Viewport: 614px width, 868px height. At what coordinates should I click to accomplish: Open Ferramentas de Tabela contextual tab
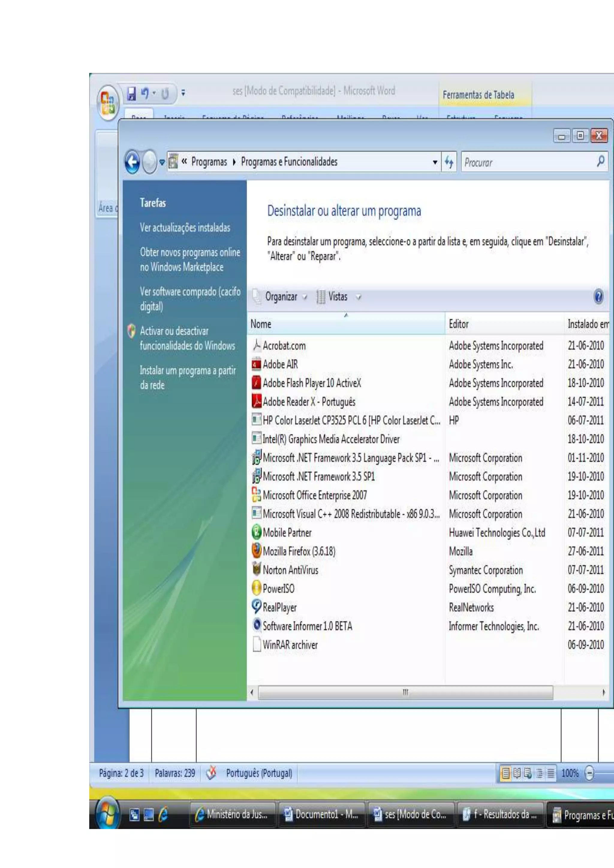(478, 95)
